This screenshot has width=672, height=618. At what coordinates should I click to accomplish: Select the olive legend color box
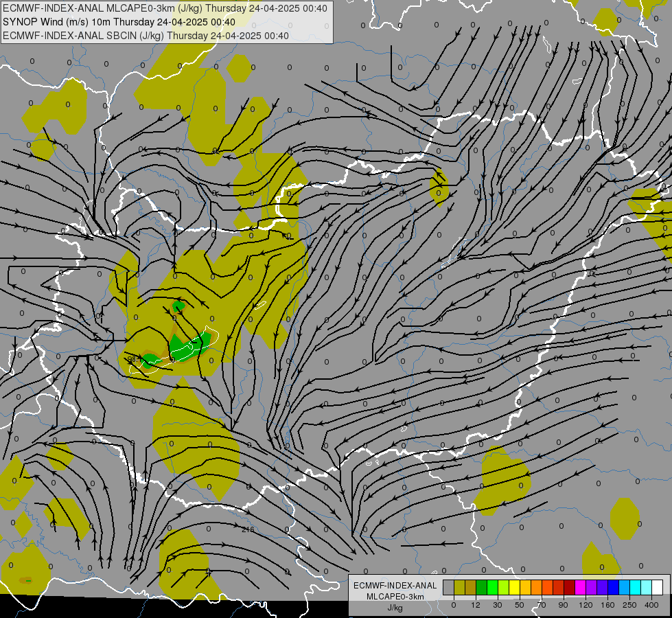[460, 588]
